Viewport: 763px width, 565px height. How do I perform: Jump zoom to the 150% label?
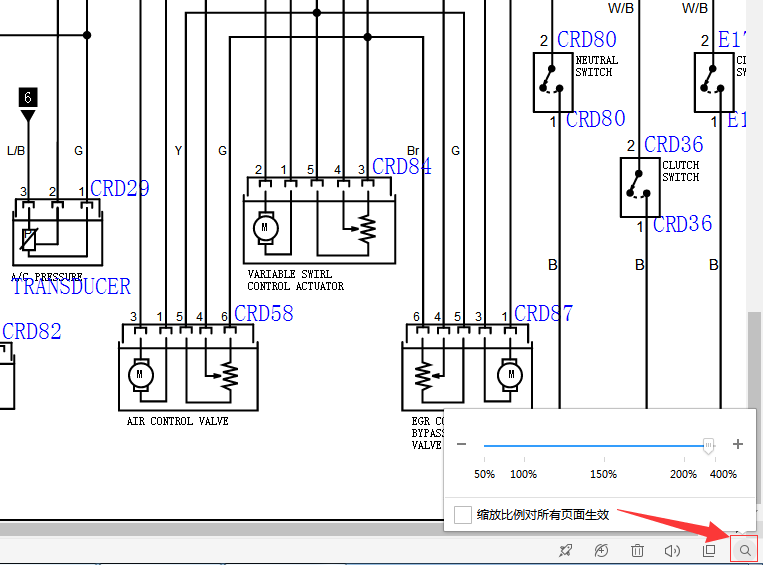(x=603, y=474)
